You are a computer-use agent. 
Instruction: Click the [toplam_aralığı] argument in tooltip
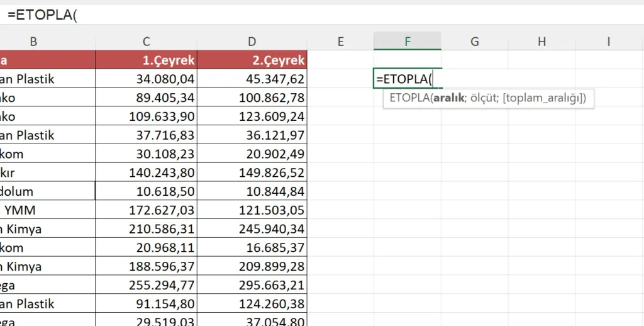(x=544, y=98)
